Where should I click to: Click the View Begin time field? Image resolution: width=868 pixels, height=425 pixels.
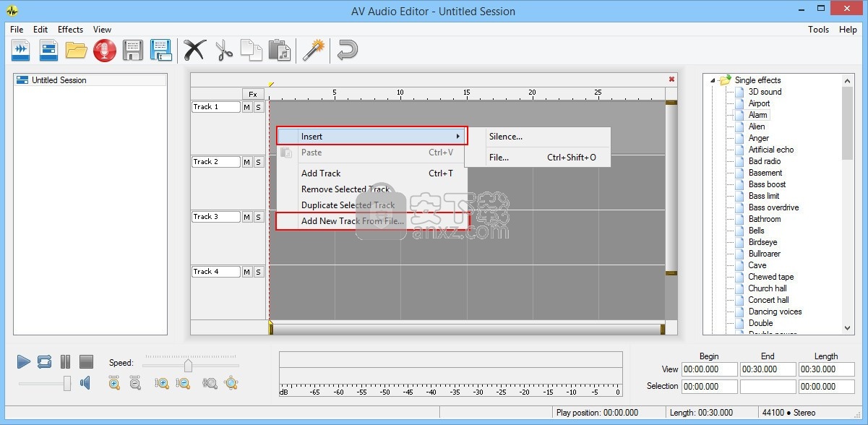(x=710, y=369)
